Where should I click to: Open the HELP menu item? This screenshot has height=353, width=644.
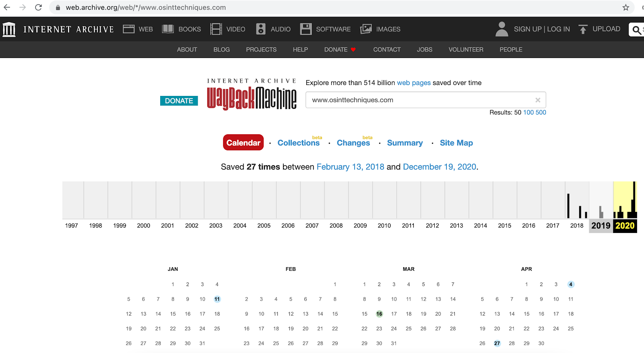300,50
